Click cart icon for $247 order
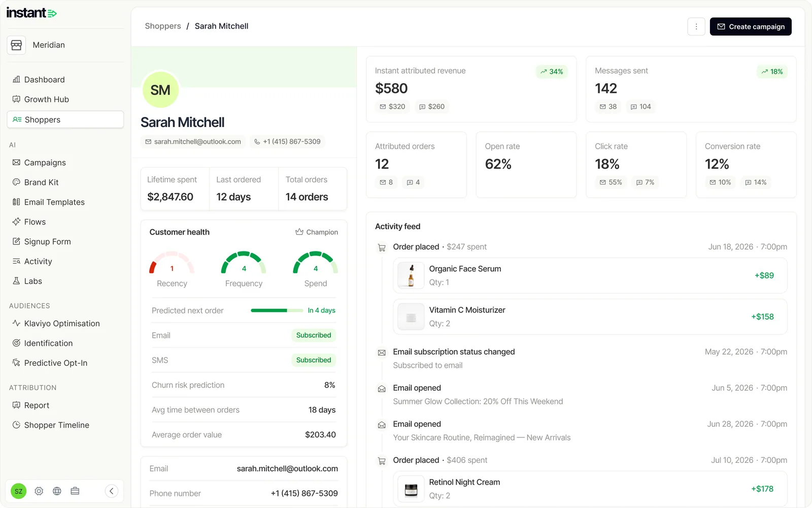Image resolution: width=812 pixels, height=508 pixels. 382,248
